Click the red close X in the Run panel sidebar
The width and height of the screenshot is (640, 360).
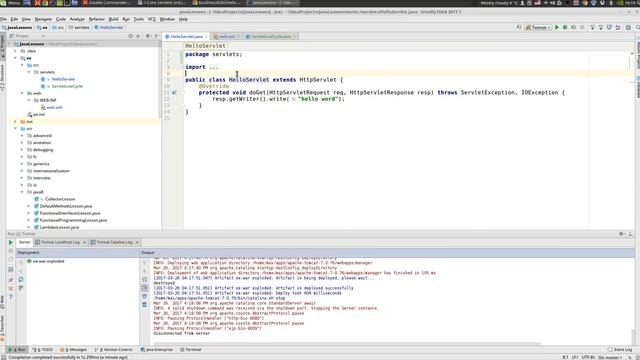coord(11,289)
